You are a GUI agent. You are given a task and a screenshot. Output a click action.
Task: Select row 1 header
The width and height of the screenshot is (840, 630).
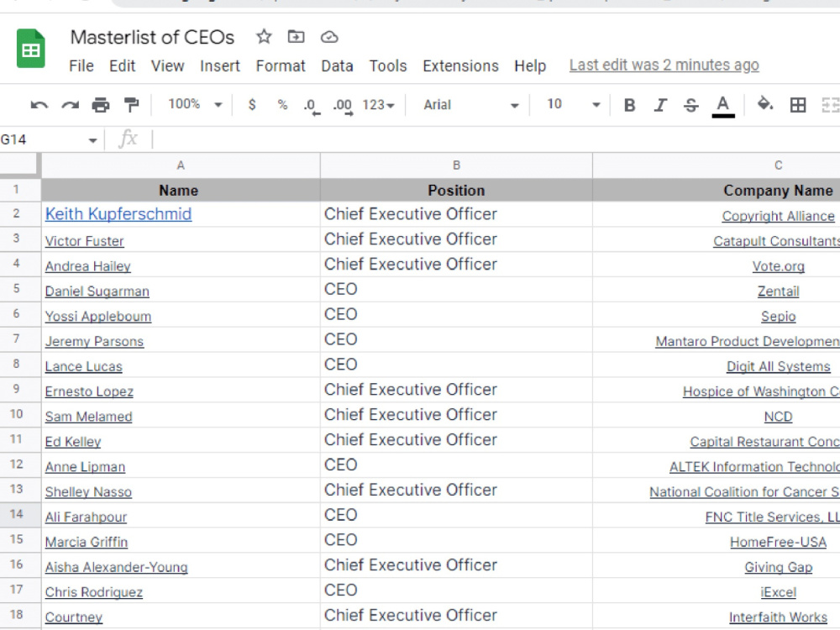pos(20,190)
